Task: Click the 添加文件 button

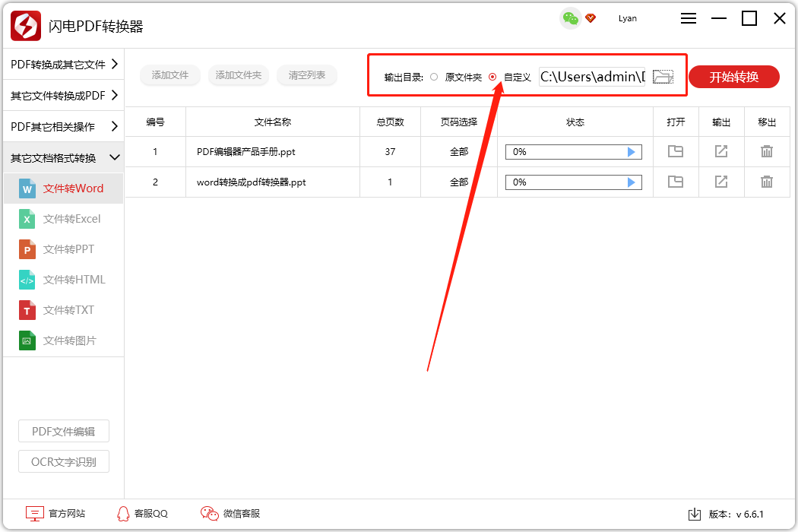Action: (170, 74)
